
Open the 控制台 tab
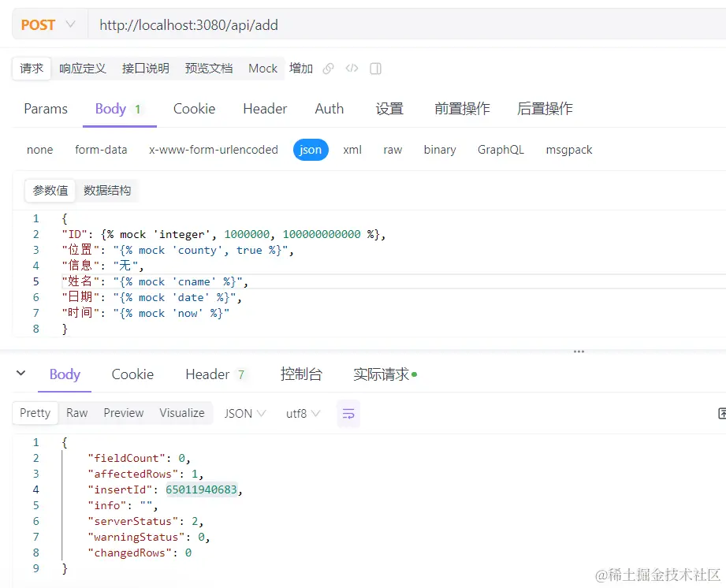(x=301, y=374)
